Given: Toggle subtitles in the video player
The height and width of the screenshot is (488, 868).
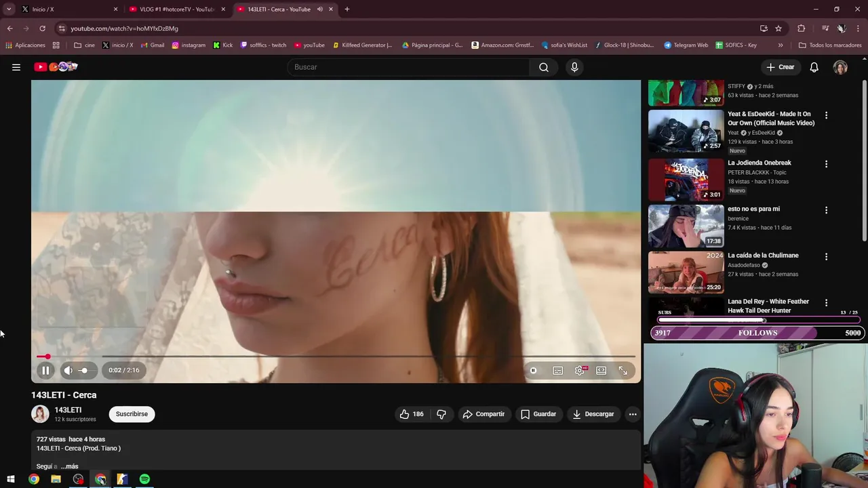Looking at the screenshot, I should coord(557,371).
